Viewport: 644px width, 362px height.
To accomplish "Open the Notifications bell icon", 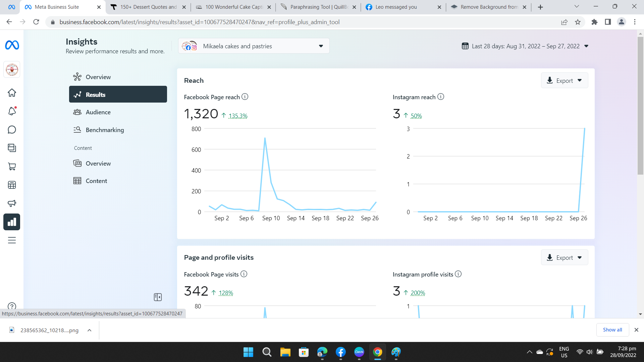I will click(12, 111).
